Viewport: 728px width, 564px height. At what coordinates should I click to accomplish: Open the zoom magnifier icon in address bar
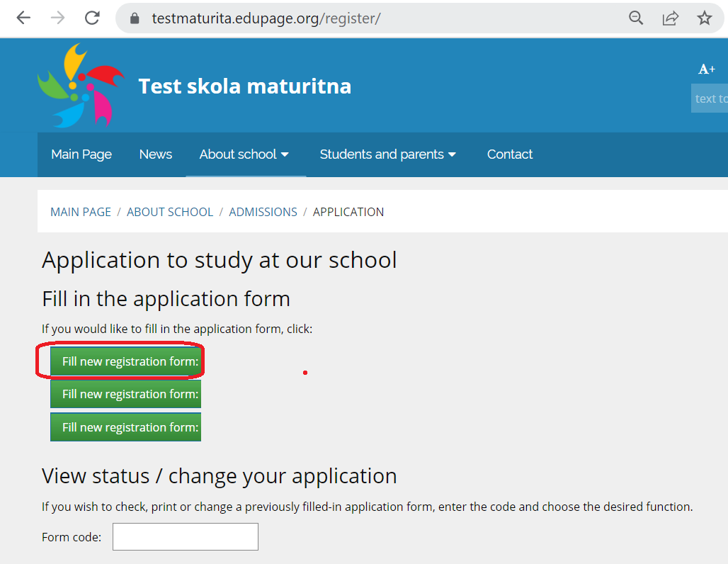(x=636, y=18)
